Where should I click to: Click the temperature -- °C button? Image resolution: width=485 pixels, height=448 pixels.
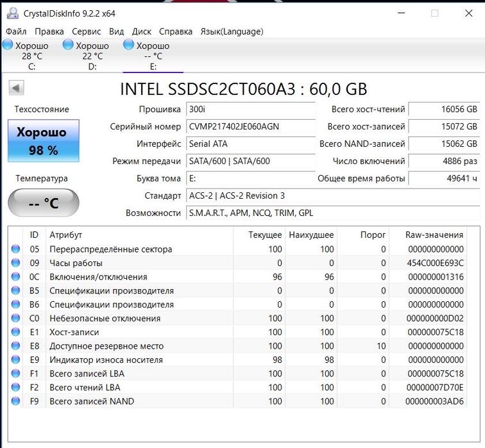44,203
